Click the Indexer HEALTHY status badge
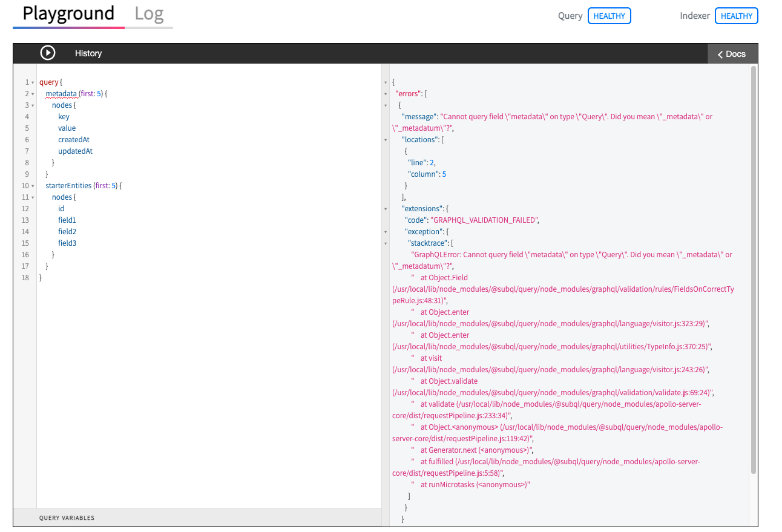 (x=736, y=16)
